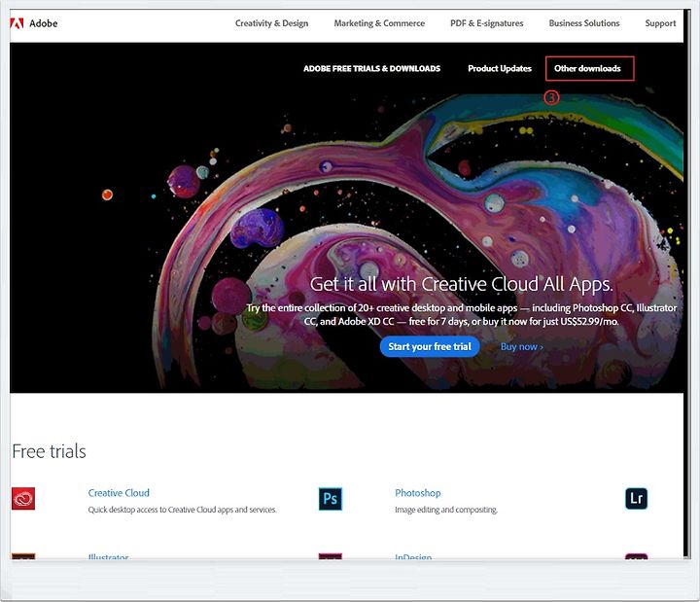Open the Support menu

pos(660,23)
